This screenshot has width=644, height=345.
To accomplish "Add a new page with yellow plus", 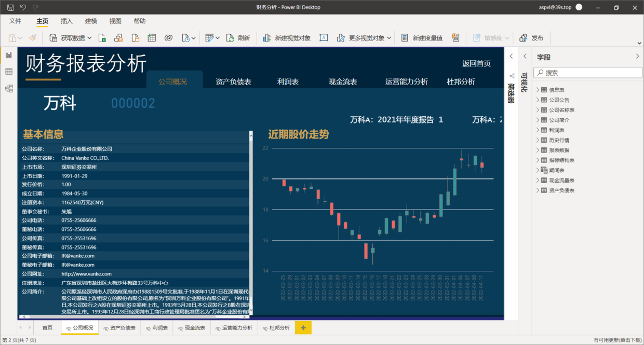I will click(x=303, y=328).
